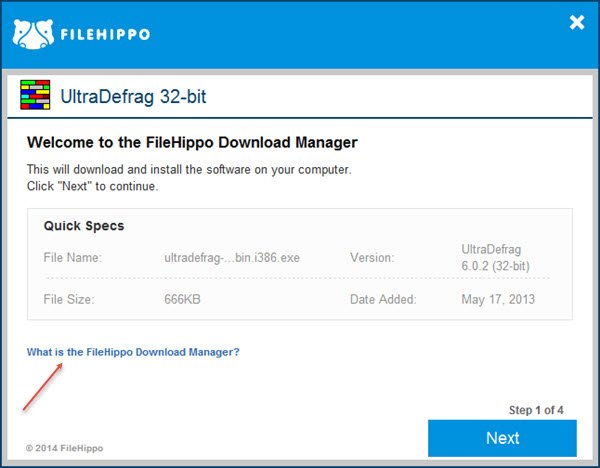Open the 'What is the FileHippo Download Manager?' link
This screenshot has width=600, height=468.
tap(133, 352)
